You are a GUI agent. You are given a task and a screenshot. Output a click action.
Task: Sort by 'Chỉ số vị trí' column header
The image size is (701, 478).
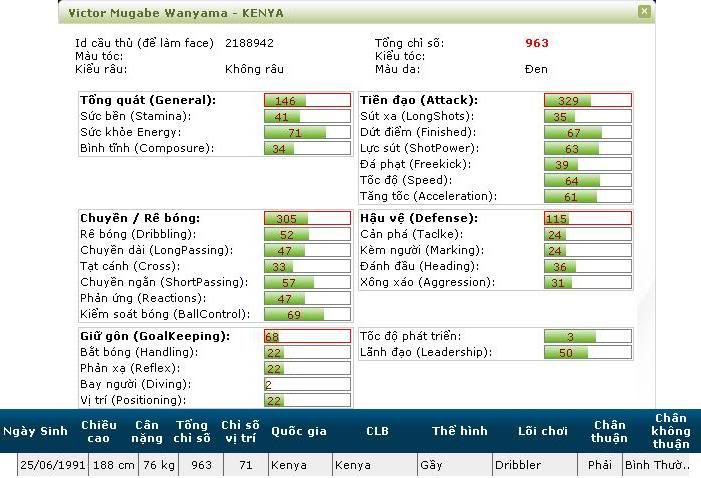240,431
